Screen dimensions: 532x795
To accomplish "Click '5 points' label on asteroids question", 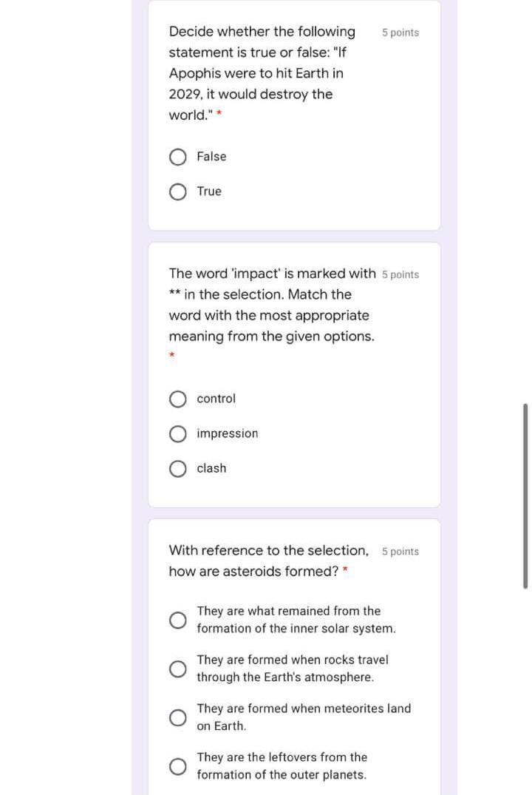I will 400,552.
